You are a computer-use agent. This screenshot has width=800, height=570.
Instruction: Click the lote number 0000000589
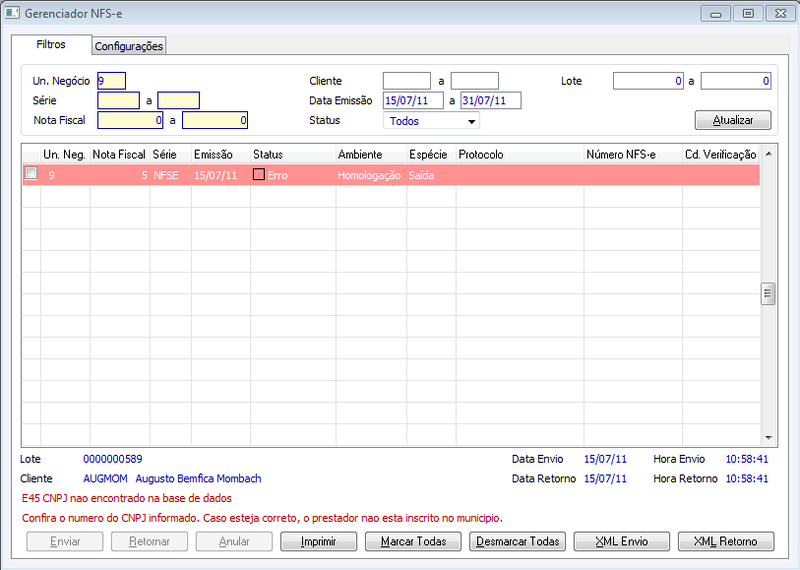[113, 459]
